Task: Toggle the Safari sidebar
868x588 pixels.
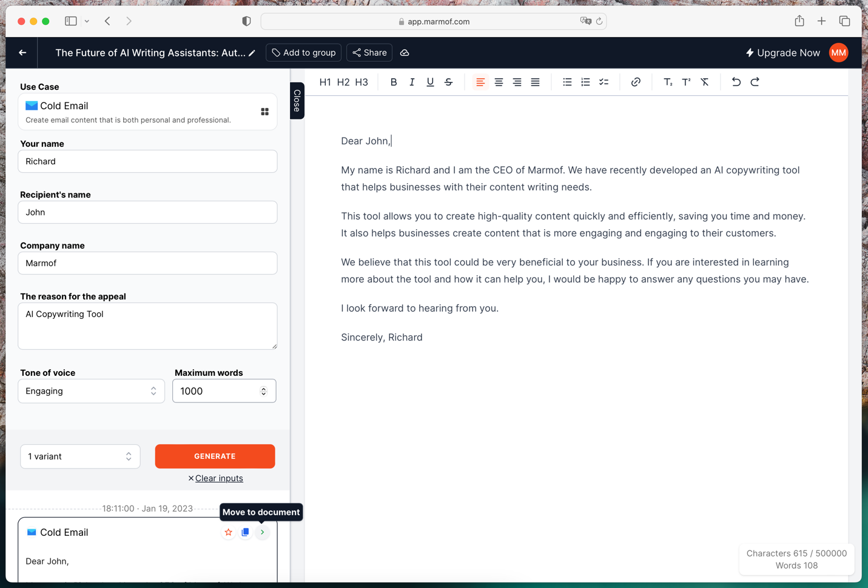Action: (71, 21)
